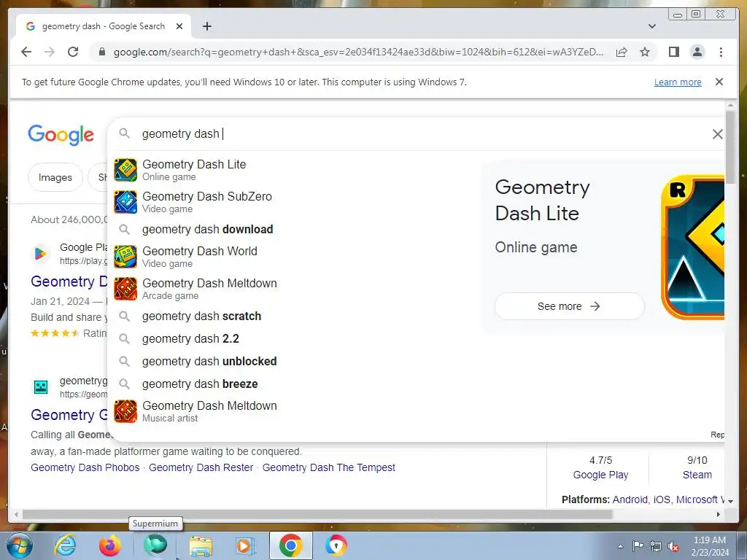Open the Chrome three-dot menu
This screenshot has width=747, height=560.
[x=721, y=52]
